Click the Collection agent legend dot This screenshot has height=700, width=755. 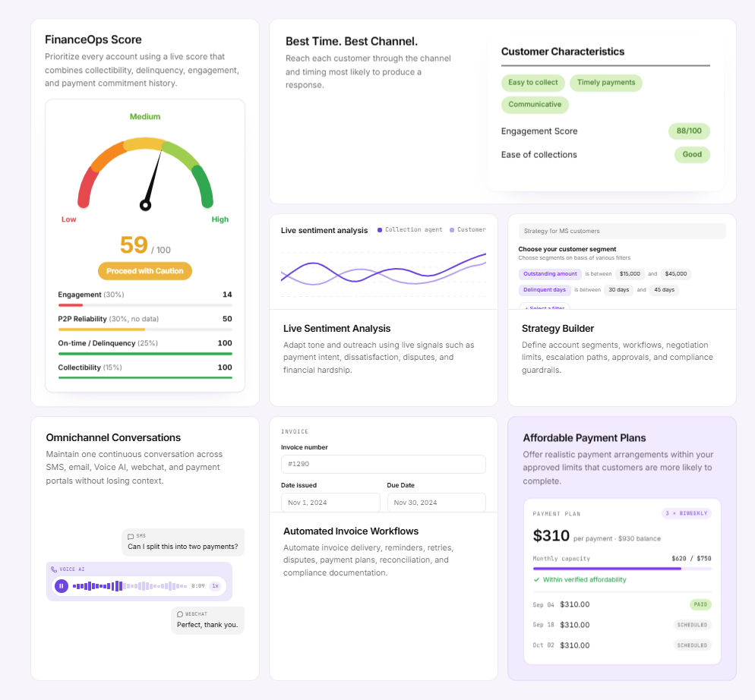380,230
